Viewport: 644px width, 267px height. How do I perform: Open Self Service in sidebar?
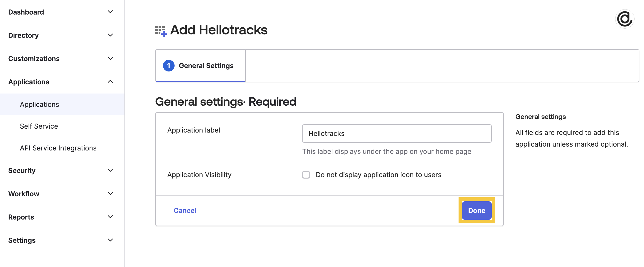coord(39,126)
